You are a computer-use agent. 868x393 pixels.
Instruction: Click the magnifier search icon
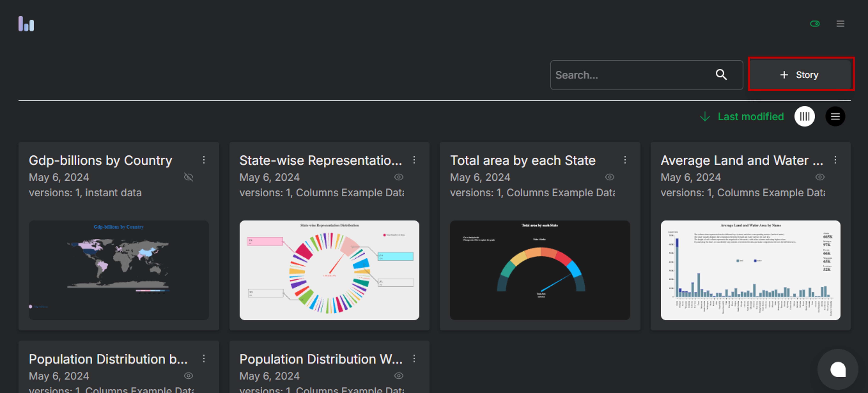pyautogui.click(x=721, y=75)
